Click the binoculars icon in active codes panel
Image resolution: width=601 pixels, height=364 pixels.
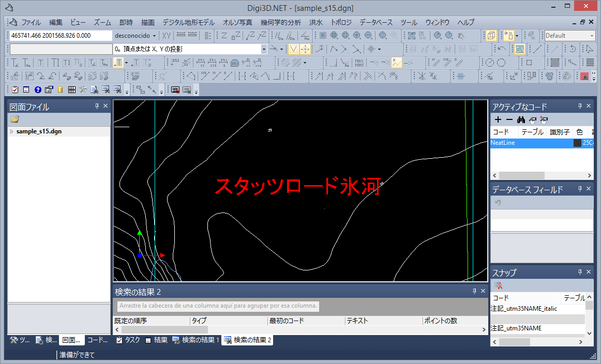click(x=521, y=119)
